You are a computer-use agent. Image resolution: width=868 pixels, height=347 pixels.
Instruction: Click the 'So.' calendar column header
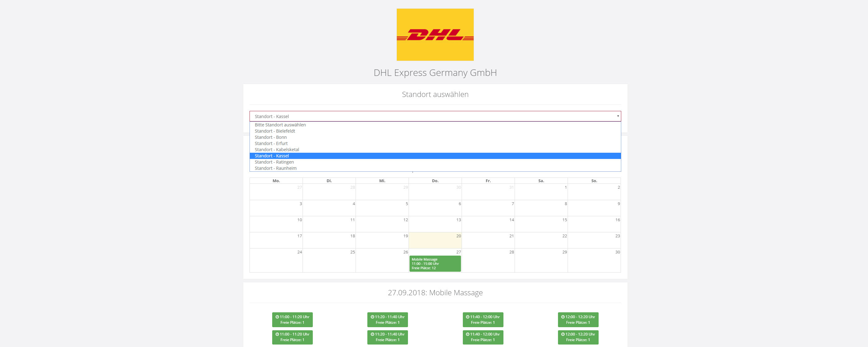coord(594,181)
